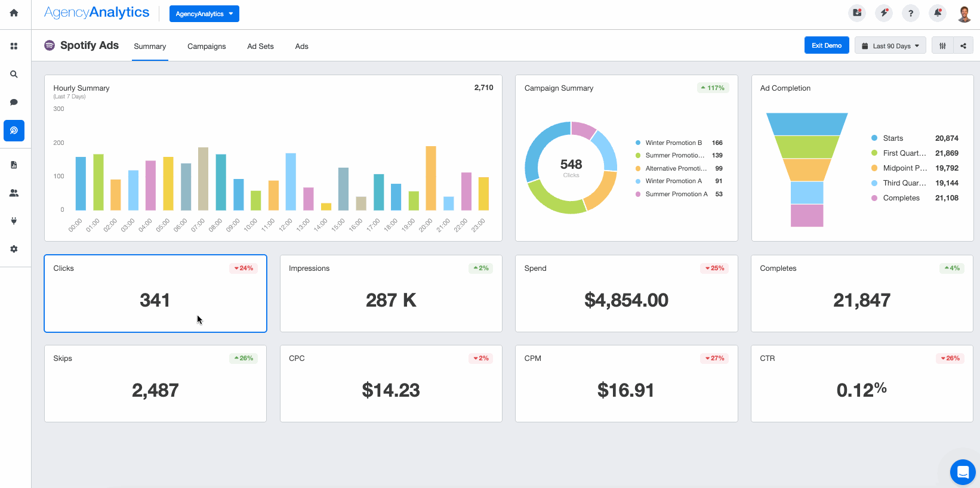Select the Spend metric card
The width and height of the screenshot is (980, 488).
coord(626,294)
